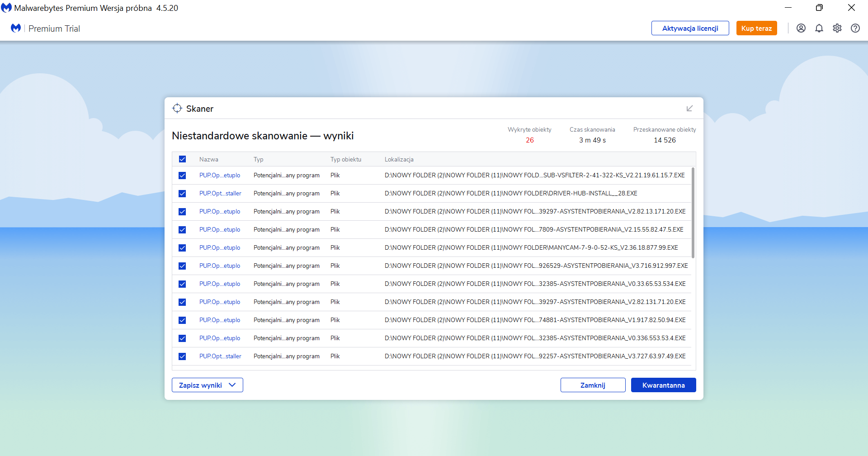Image resolution: width=868 pixels, height=456 pixels.
Task: Uncheck the V1.917.82.50.94.EXE row checkbox
Action: pos(182,320)
